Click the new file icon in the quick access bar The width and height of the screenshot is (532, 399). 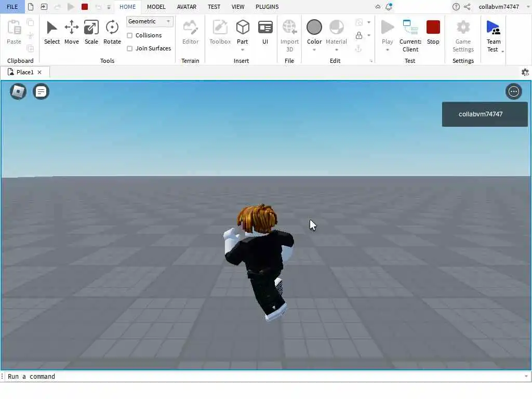(31, 7)
